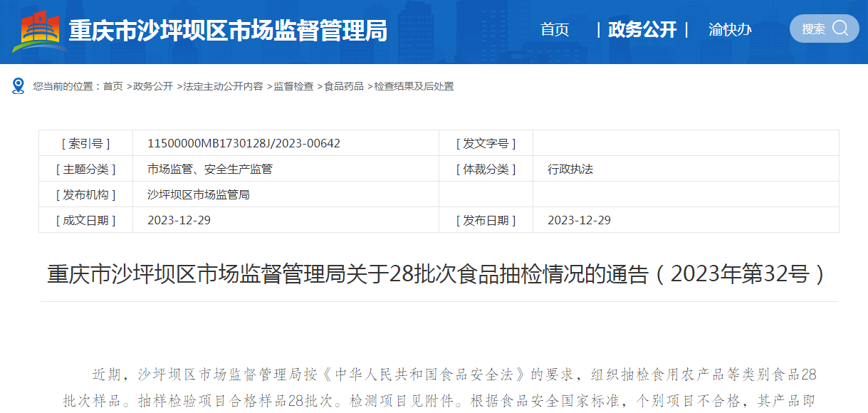This screenshot has height=413, width=868.
Task: Click the 沙坪坝区市场监管局 publishing agency value
Action: point(198,194)
